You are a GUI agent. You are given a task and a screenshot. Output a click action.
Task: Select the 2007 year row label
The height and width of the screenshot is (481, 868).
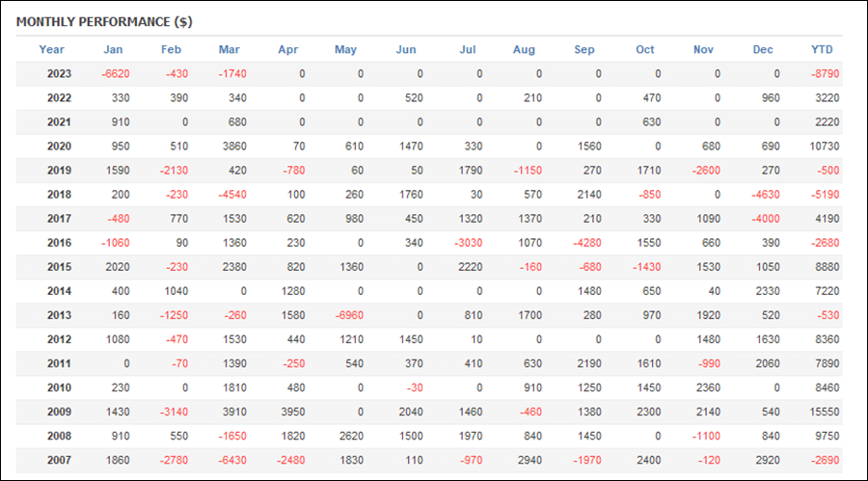tap(59, 460)
